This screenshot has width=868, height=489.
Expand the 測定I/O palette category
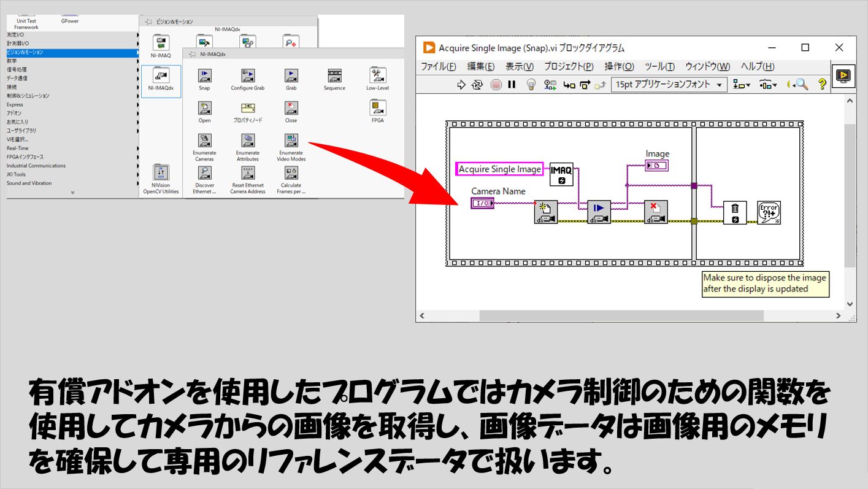tap(73, 35)
